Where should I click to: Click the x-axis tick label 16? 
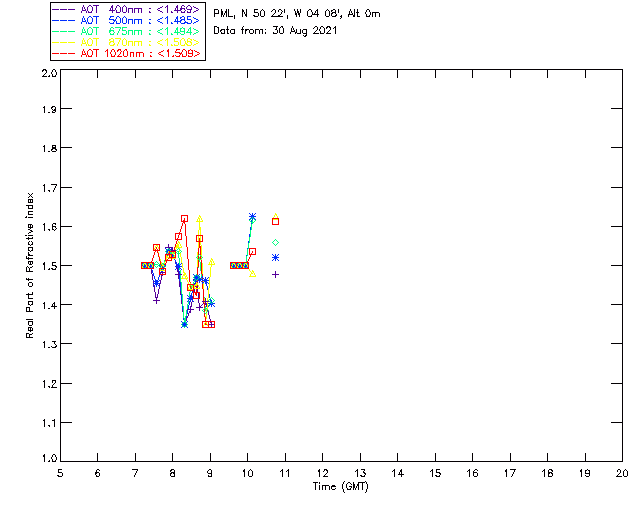tap(472, 473)
